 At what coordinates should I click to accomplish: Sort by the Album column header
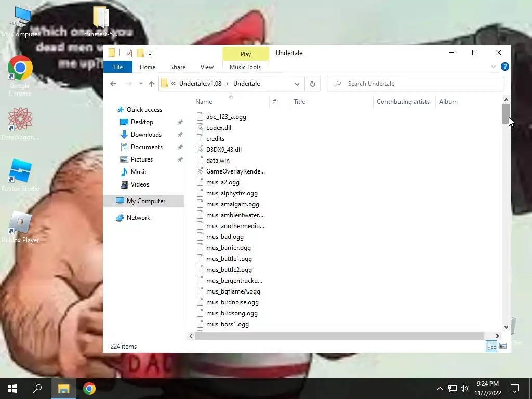[x=448, y=102]
